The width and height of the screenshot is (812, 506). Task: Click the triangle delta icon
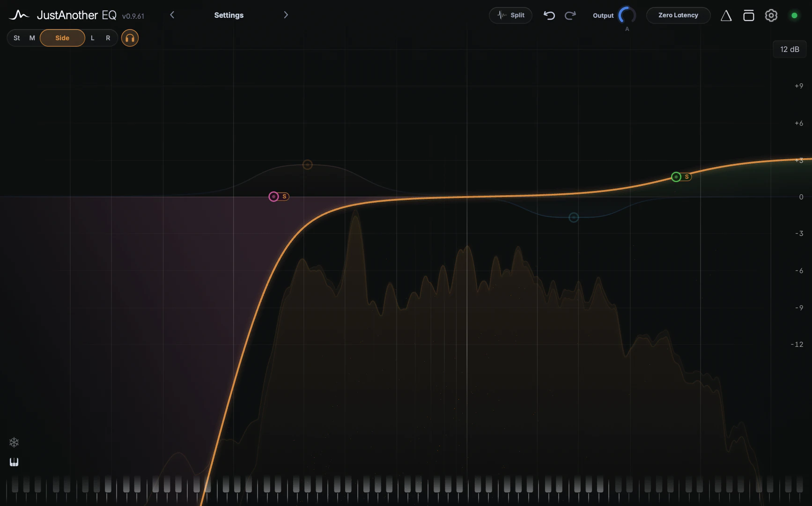pos(726,15)
